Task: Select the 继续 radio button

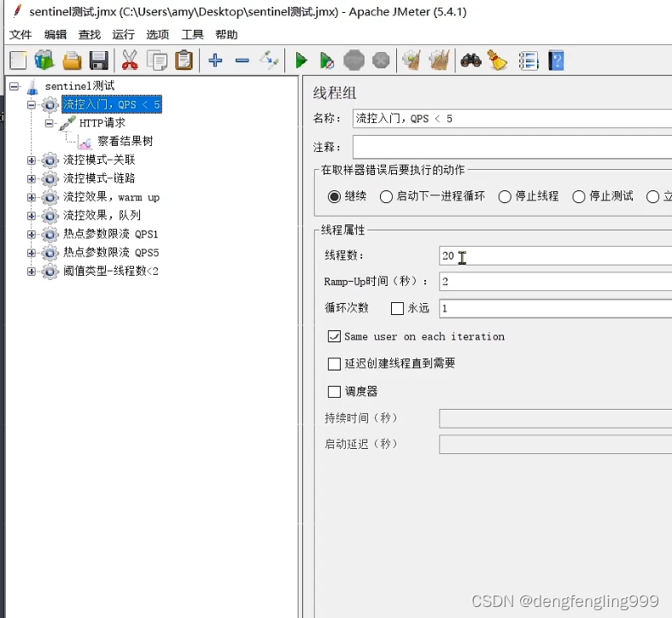Action: 334,196
